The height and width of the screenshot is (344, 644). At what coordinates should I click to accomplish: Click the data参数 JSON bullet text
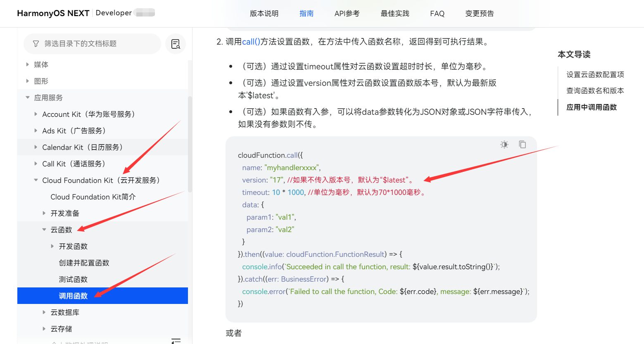(385, 118)
